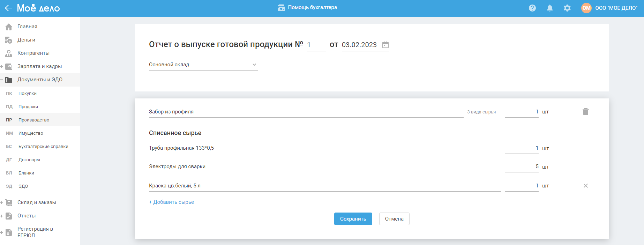Click the calendar icon next to the date
This screenshot has width=644, height=245.
tap(385, 45)
